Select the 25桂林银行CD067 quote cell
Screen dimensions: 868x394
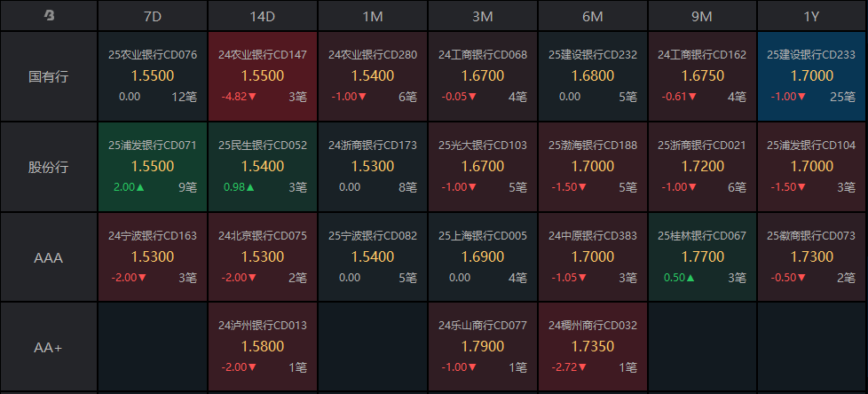[702, 257]
